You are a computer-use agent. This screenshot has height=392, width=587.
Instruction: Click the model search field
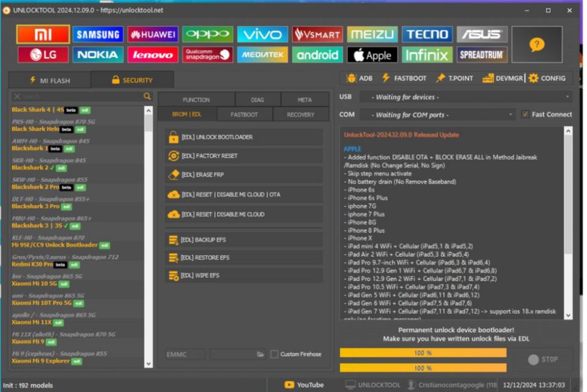click(81, 97)
